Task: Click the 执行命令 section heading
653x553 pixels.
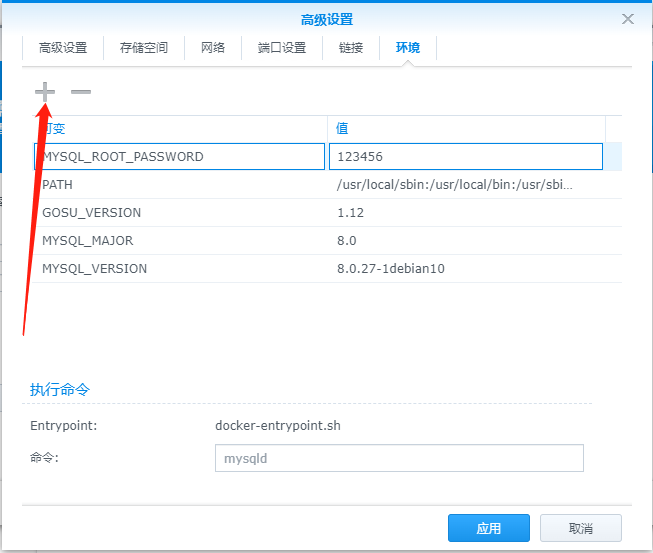Action: click(x=60, y=390)
